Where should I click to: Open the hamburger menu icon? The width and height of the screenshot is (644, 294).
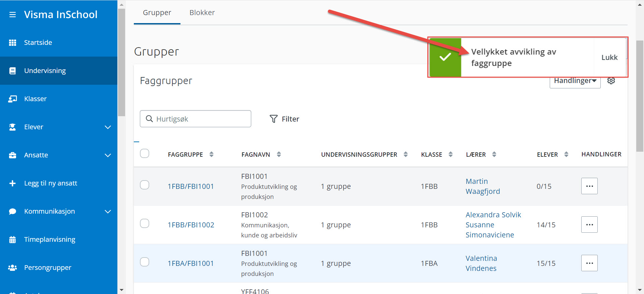point(12,15)
